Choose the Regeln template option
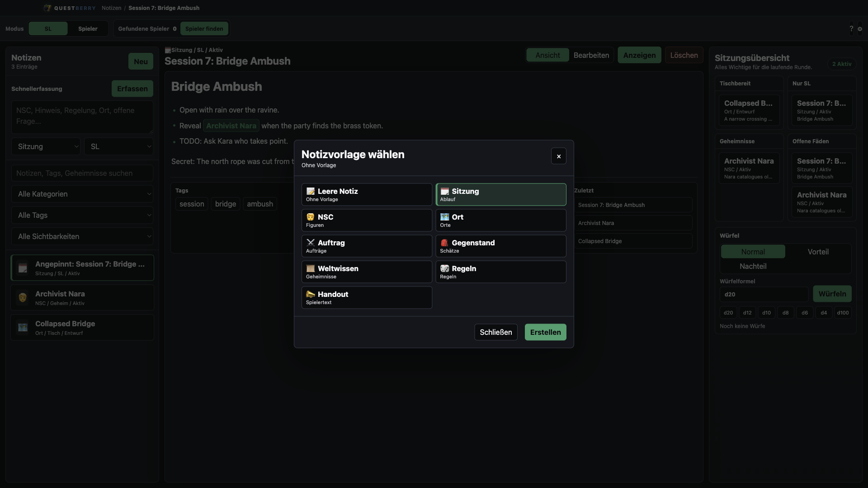This screenshot has width=868, height=488. pos(501,272)
